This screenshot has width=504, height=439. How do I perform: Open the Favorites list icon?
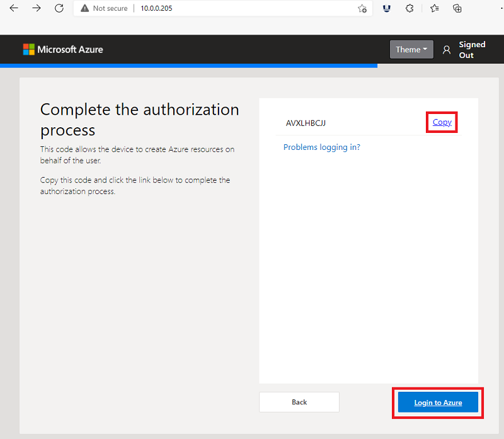click(x=435, y=8)
